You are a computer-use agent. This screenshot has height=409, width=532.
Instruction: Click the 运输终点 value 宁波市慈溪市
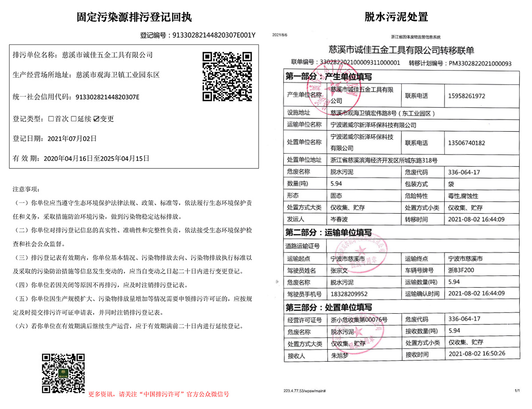(x=465, y=258)
